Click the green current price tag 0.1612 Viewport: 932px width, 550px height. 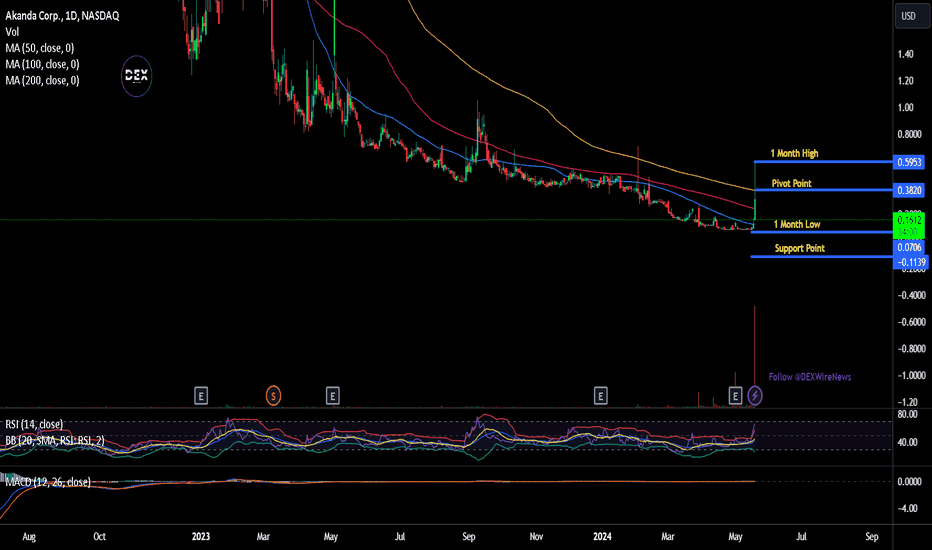pos(909,225)
